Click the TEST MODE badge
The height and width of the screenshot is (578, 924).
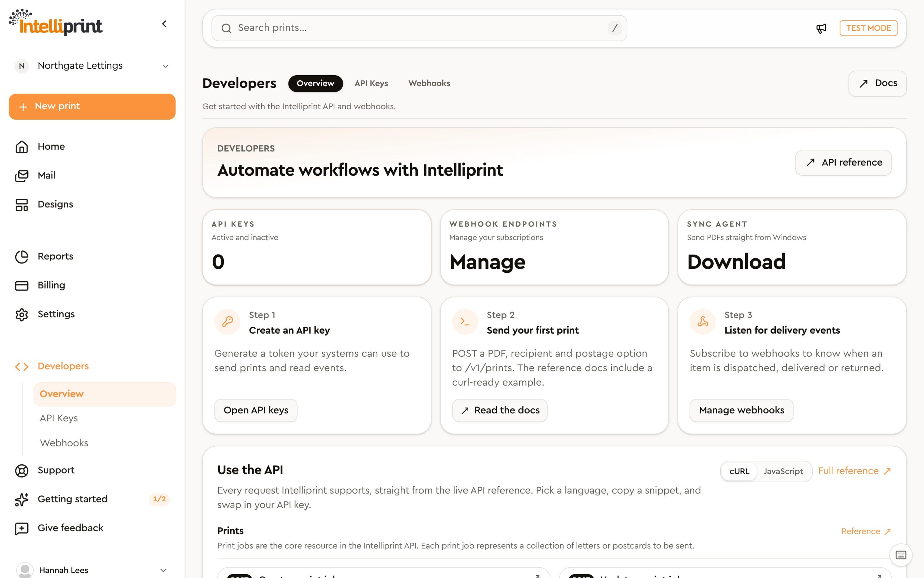tap(868, 28)
